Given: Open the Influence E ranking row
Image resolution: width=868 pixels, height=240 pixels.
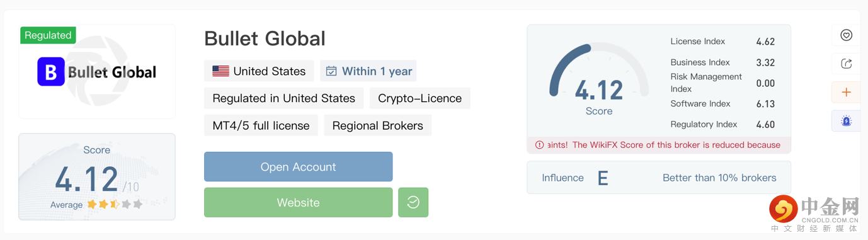Looking at the screenshot, I should click(x=659, y=178).
